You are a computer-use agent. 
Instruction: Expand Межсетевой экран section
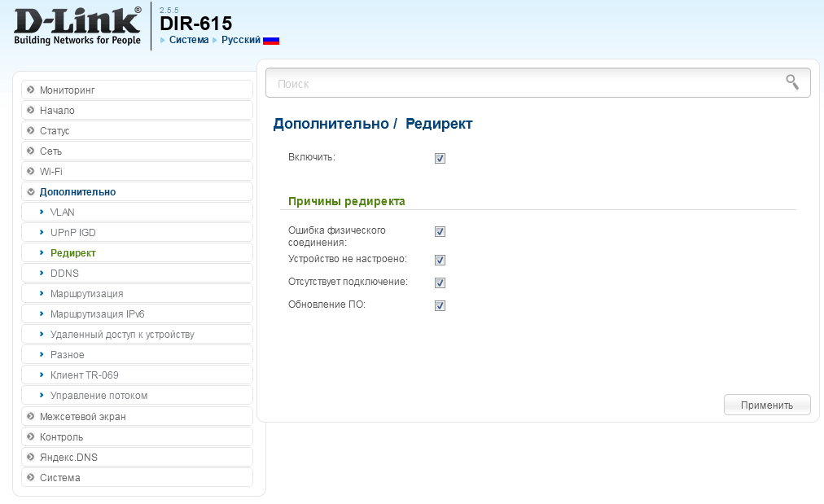(x=137, y=417)
